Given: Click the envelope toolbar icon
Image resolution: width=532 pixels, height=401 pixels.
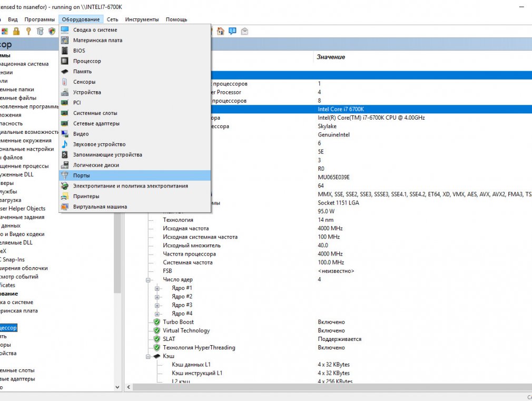Looking at the screenshot, I should tap(244, 32).
